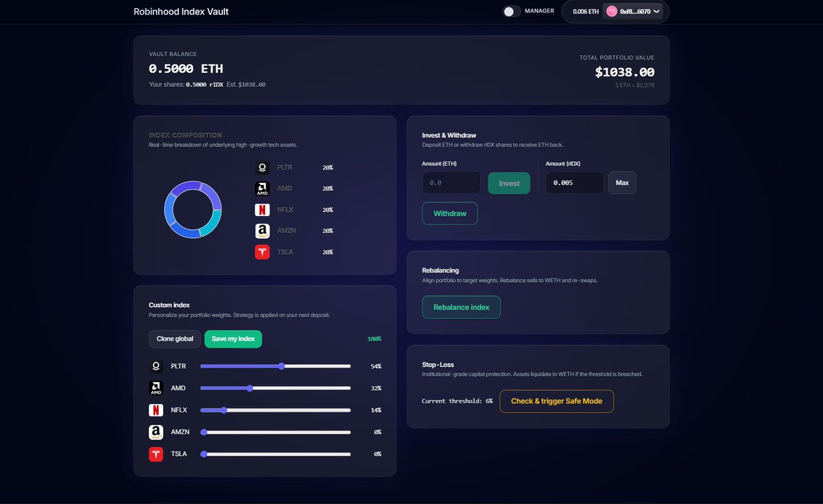The width and height of the screenshot is (823, 504).
Task: Adjust the AMZN weight slider
Action: pyautogui.click(x=276, y=432)
